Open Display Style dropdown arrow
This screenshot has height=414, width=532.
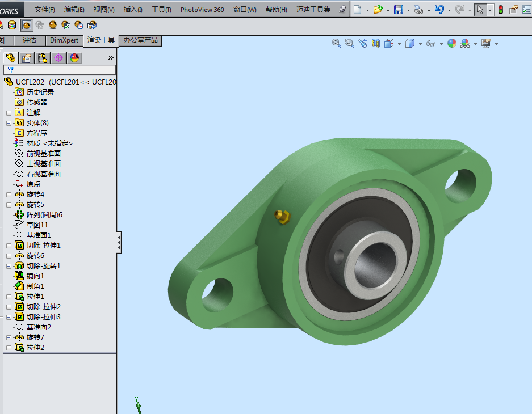[x=420, y=44]
